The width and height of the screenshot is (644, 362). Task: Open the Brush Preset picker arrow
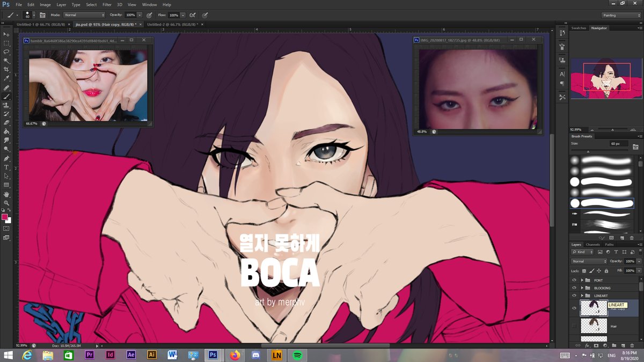click(33, 15)
